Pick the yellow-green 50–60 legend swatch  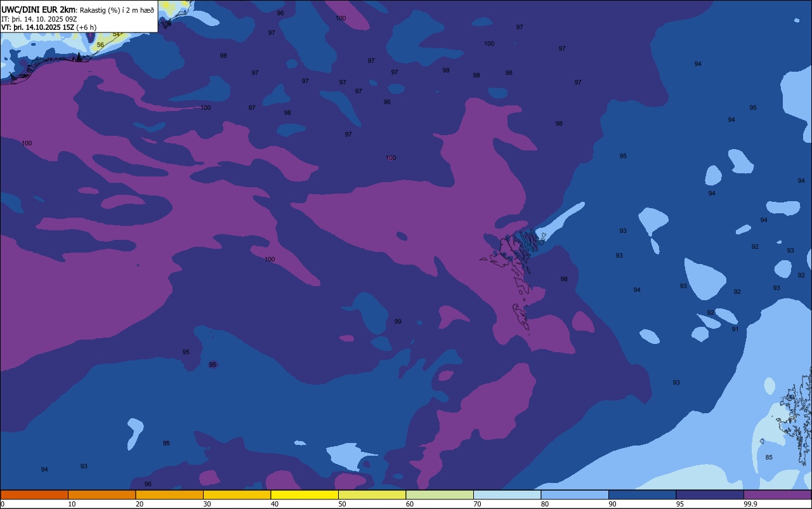pos(372,494)
